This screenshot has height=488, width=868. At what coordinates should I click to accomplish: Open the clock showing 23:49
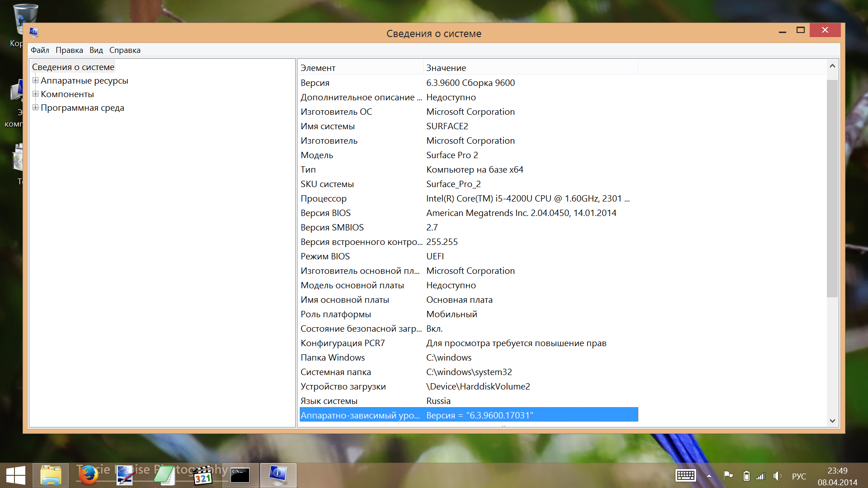click(x=837, y=471)
